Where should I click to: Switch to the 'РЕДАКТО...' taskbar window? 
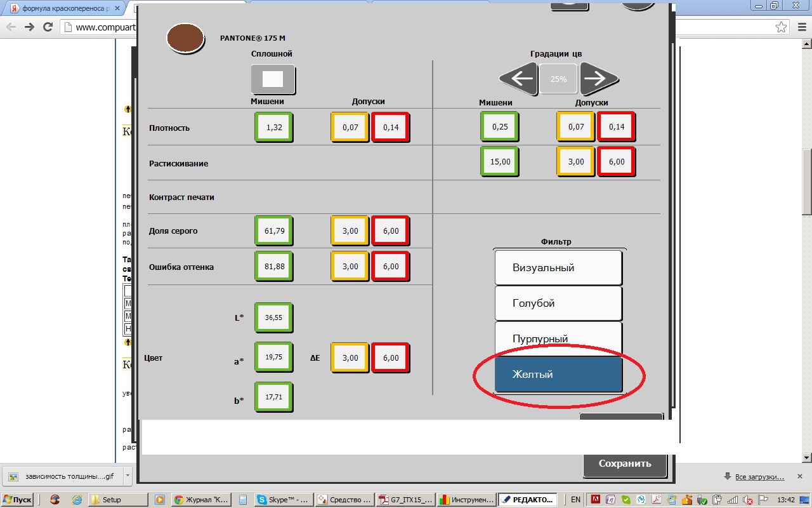(527, 500)
